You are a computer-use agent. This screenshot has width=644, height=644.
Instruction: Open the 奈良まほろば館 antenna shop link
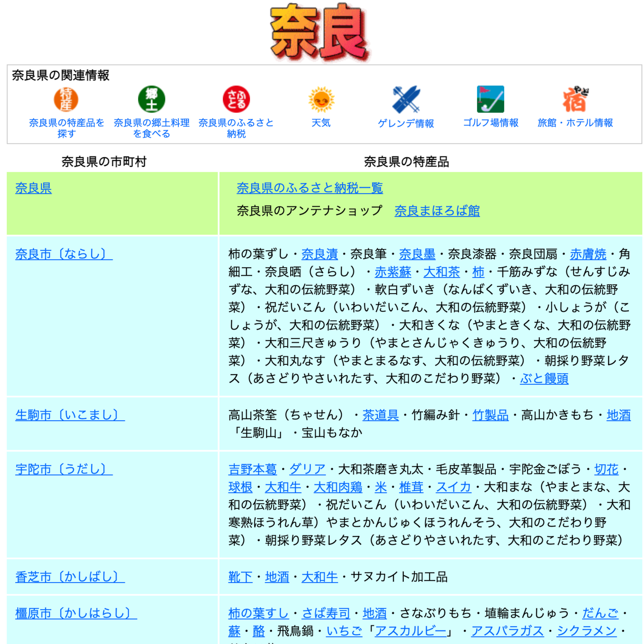[437, 211]
